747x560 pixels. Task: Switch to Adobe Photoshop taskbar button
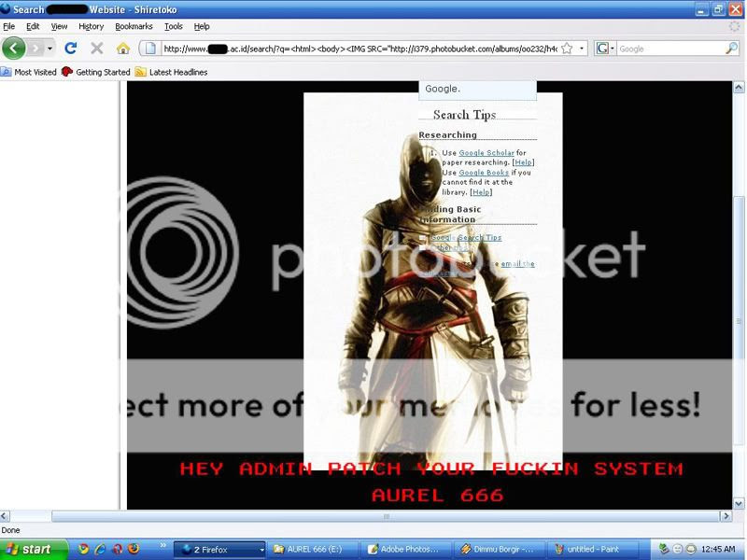click(405, 550)
